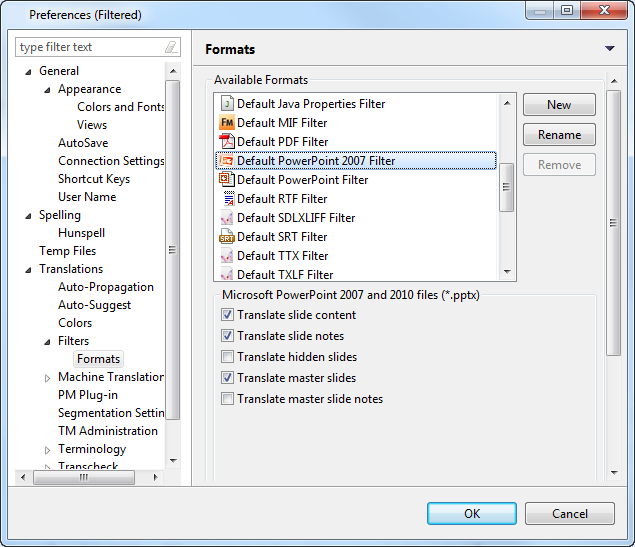Collapse the General tree node
Screen dimensions: 635x547
[x=28, y=72]
